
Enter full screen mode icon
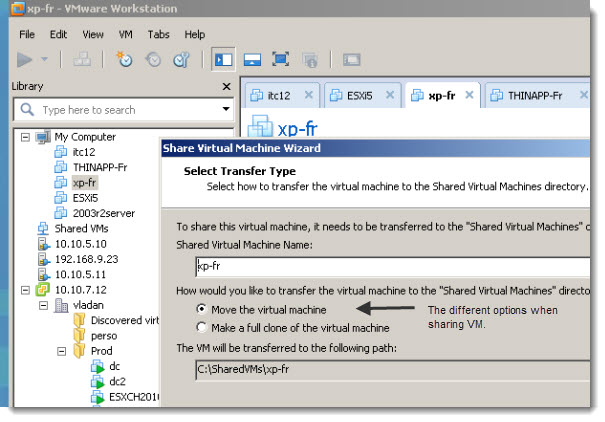click(281, 59)
